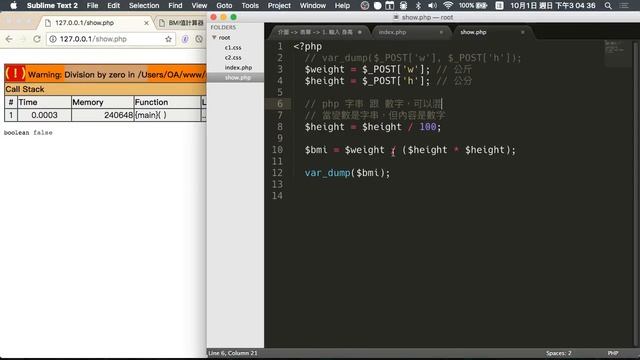
Task: Close the show.php editor tab
Action: 522,32
